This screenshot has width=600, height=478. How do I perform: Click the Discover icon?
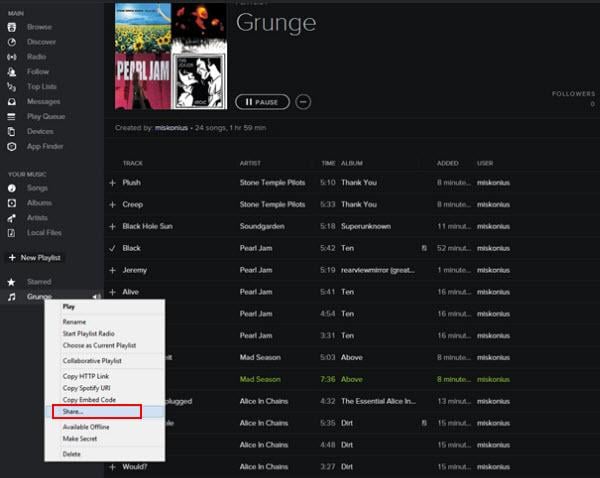coord(12,42)
